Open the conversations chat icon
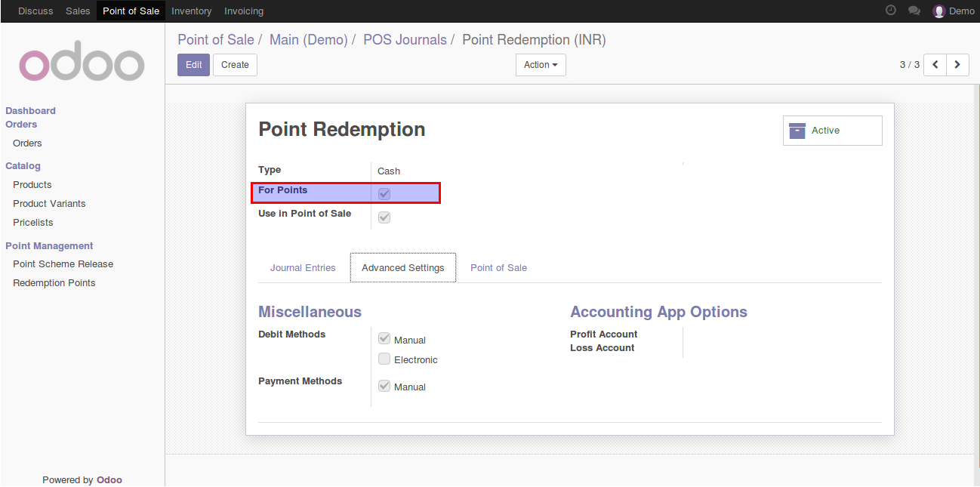980x487 pixels. tap(914, 11)
